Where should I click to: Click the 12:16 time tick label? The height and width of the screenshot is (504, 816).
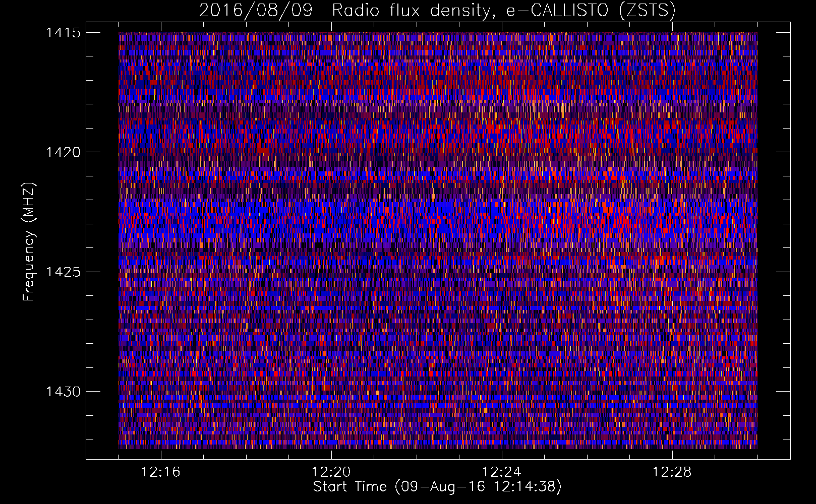[161, 472]
